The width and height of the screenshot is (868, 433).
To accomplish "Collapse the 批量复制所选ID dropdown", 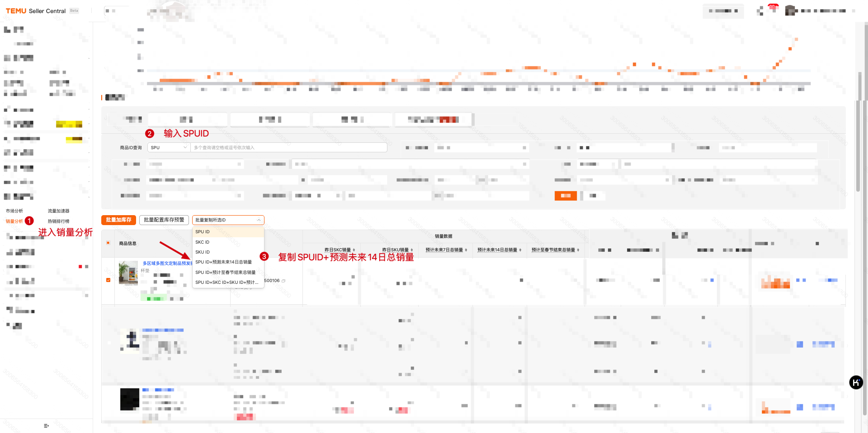I will pyautogui.click(x=228, y=220).
